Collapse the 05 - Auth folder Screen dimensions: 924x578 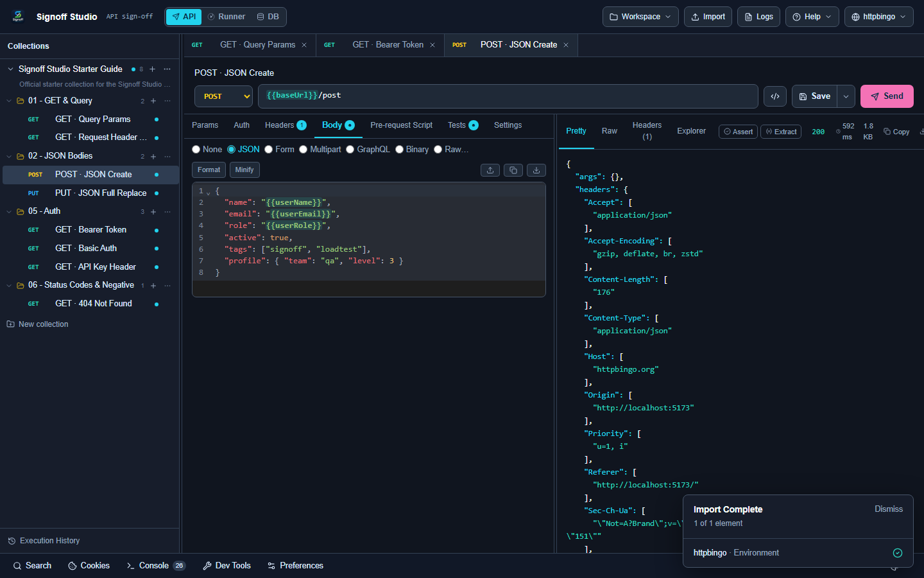pos(9,211)
